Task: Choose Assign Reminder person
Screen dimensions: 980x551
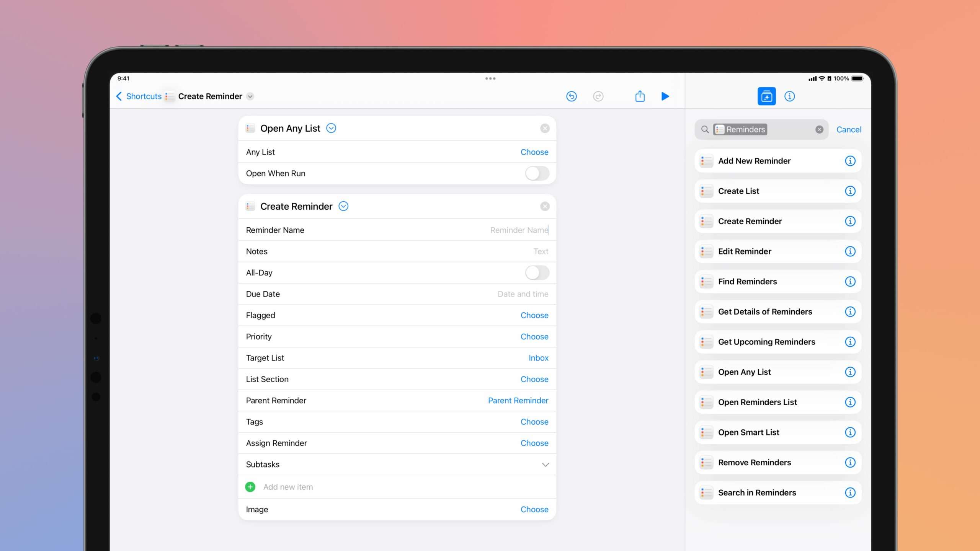Action: click(x=534, y=443)
